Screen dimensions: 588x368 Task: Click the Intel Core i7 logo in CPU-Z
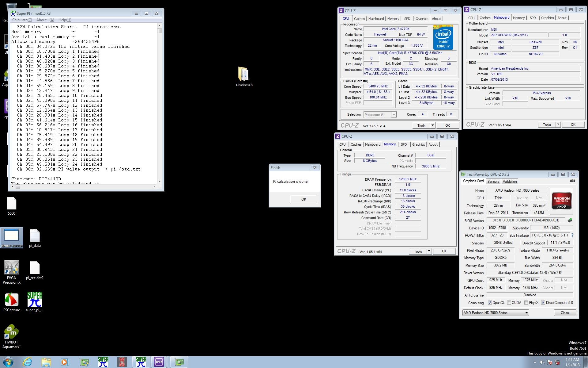point(443,37)
